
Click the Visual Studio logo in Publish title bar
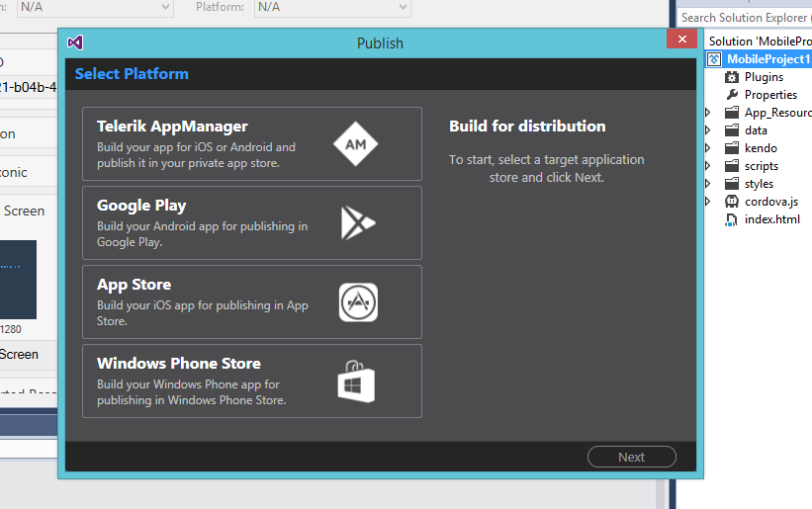click(x=75, y=42)
